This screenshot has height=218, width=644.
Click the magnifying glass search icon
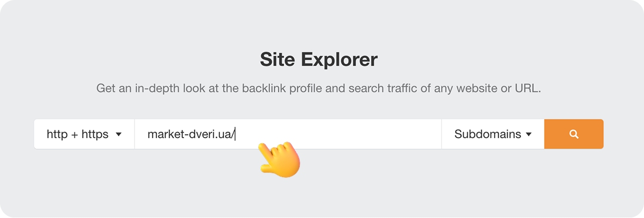pyautogui.click(x=574, y=134)
